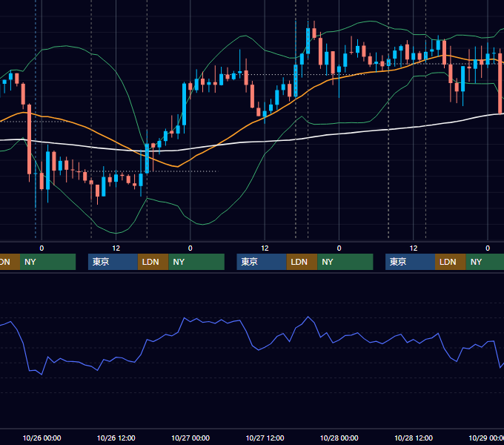Click the tall blue candle just before 10/27 00:00
This screenshot has height=445, width=504.
tap(184, 104)
